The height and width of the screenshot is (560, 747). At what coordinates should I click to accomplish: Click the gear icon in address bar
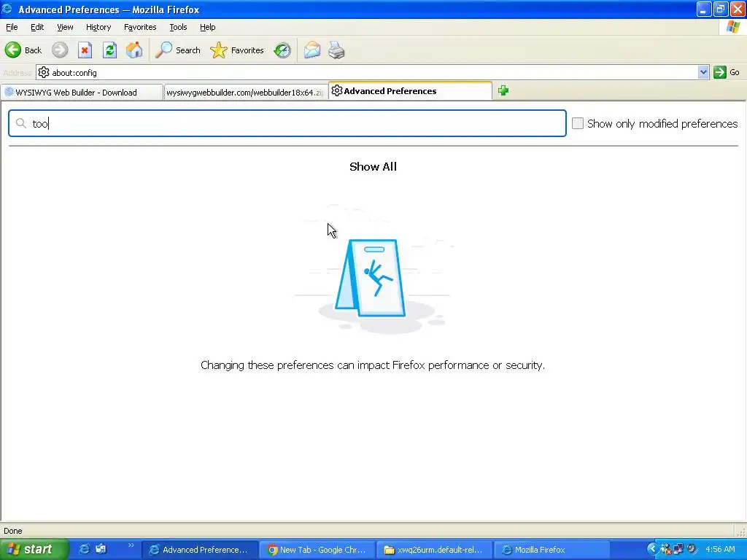pos(44,72)
